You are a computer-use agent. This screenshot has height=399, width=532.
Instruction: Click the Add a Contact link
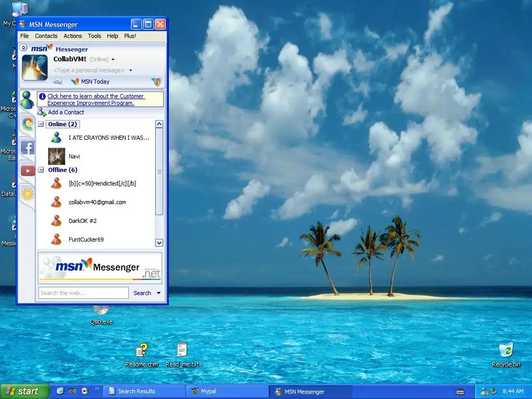pyautogui.click(x=66, y=112)
